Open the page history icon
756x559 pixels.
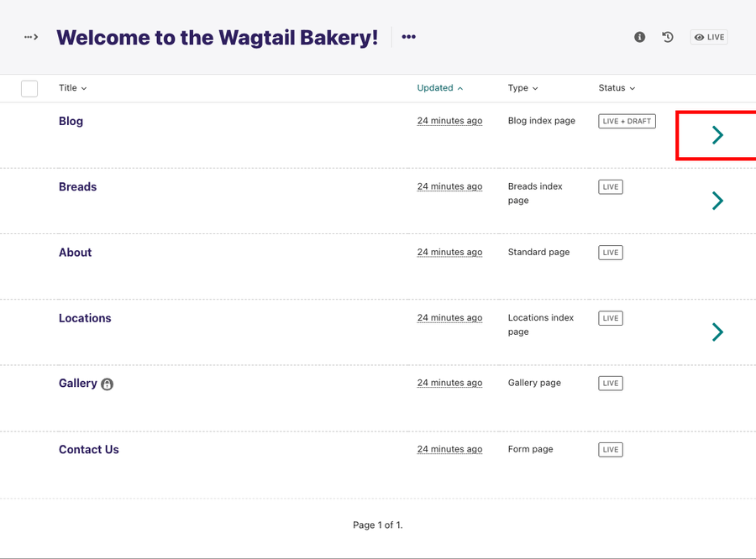click(x=668, y=37)
